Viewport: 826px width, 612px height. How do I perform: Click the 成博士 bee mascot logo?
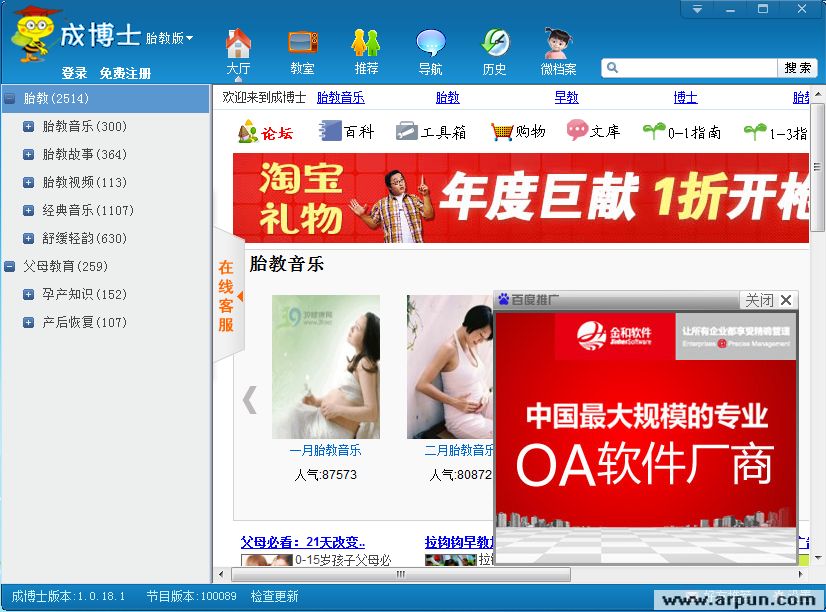32,35
